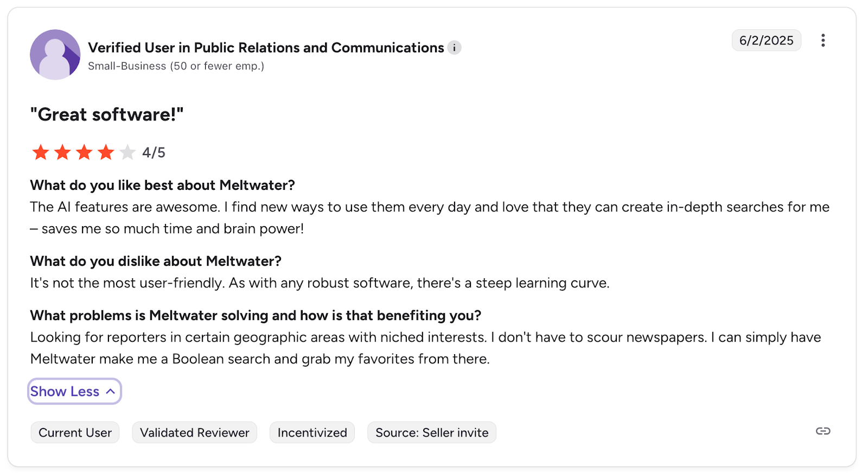Select the Incentivized tag

click(312, 433)
